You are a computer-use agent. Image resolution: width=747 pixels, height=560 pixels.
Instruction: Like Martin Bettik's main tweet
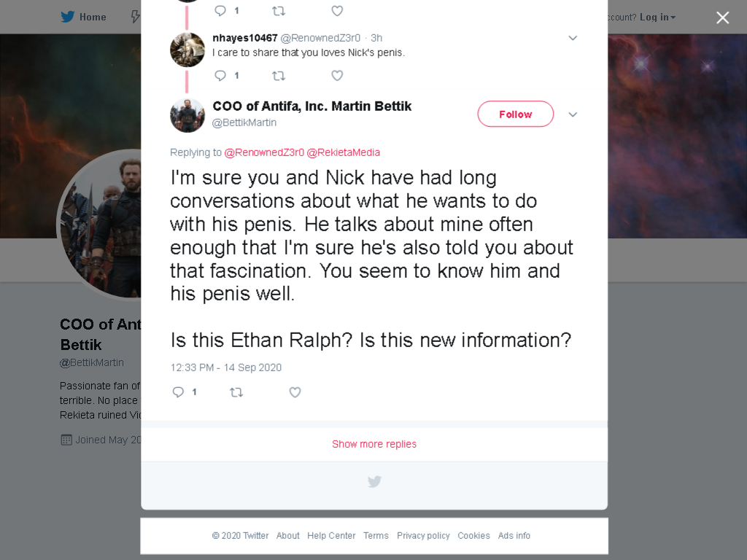point(295,392)
